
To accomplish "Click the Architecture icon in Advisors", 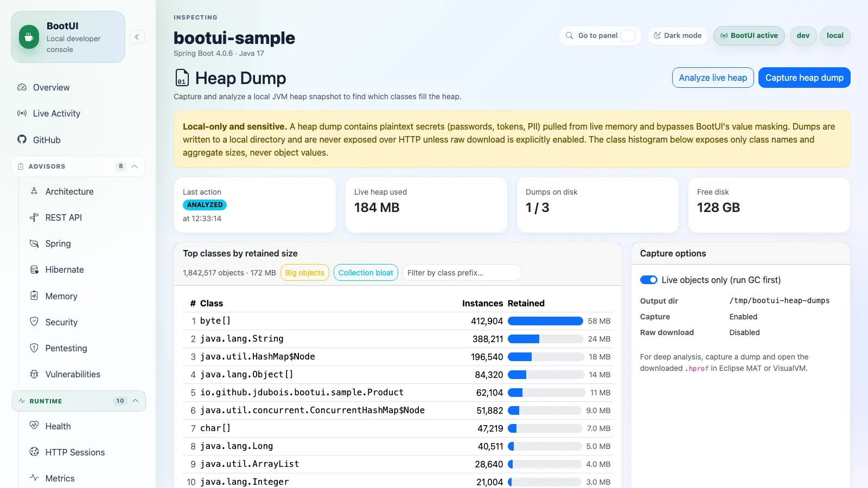I will 34,191.
